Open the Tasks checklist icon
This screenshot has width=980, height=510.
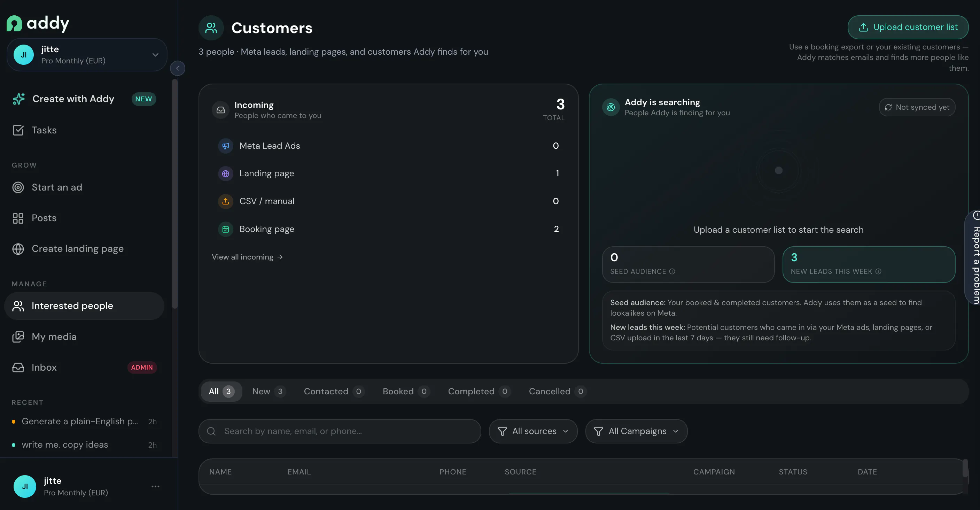pos(18,130)
